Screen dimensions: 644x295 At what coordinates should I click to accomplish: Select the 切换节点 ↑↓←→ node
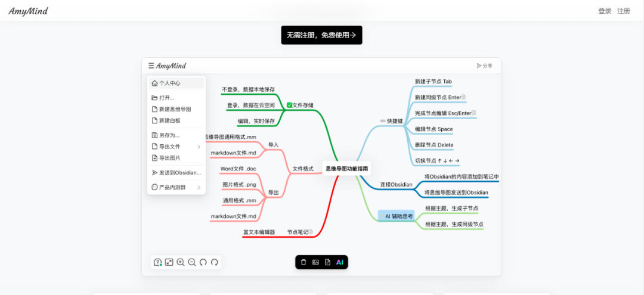(437, 161)
